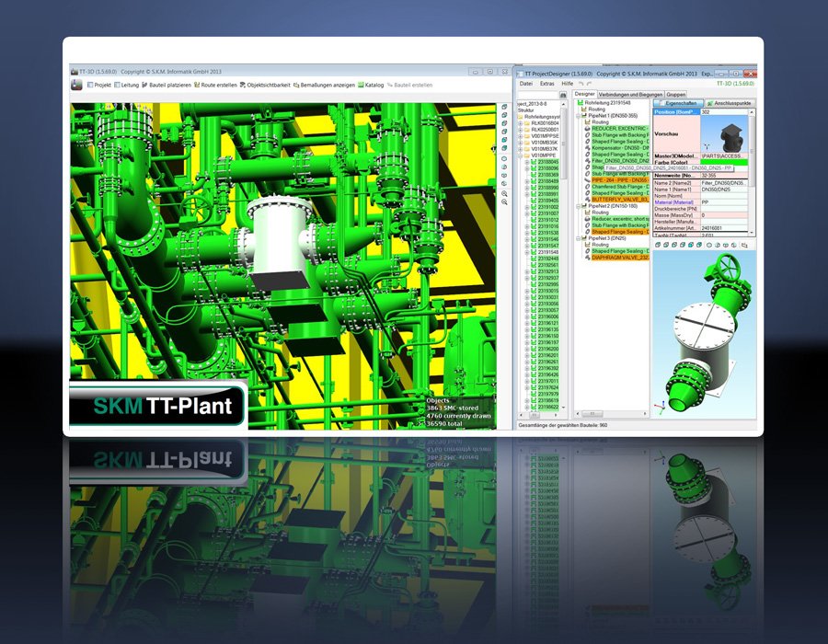Switch to Verbindungen und Biegungen tab
Viewport: 828px width, 644px height.
click(x=630, y=95)
